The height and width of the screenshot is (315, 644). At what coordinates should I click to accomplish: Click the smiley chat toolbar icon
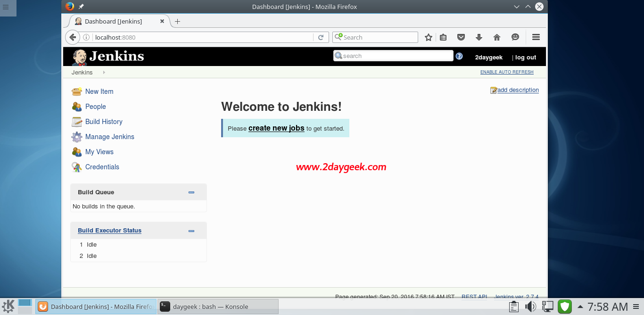515,37
